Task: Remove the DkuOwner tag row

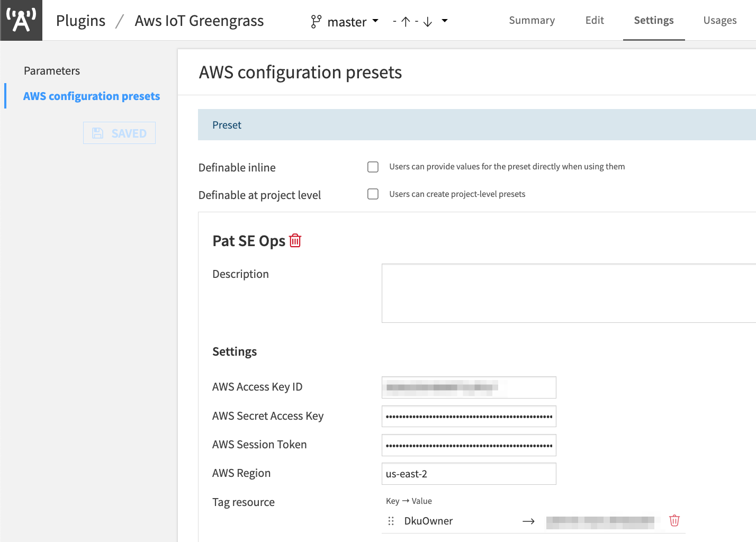Action: click(674, 520)
